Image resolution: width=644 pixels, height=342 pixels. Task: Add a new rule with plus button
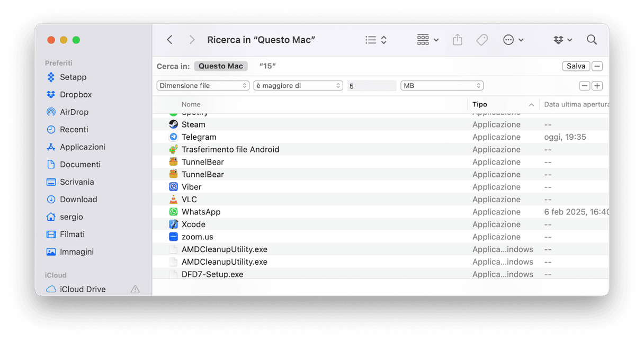click(x=597, y=86)
